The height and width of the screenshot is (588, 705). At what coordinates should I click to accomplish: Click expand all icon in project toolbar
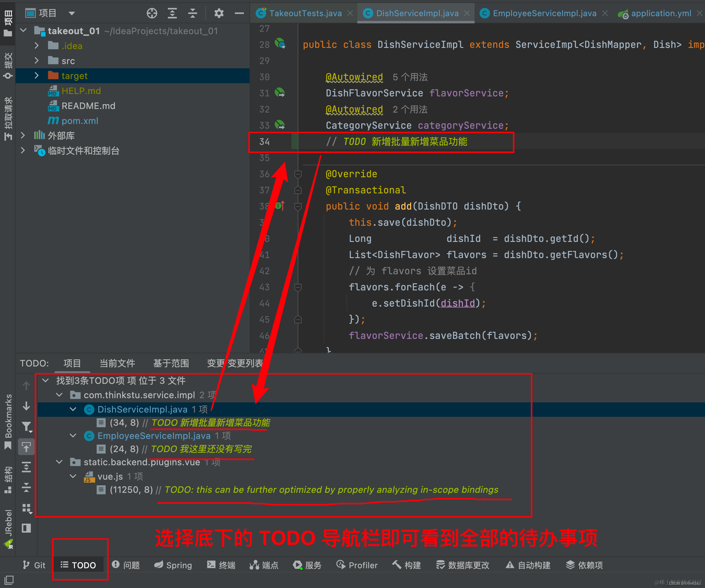[172, 13]
